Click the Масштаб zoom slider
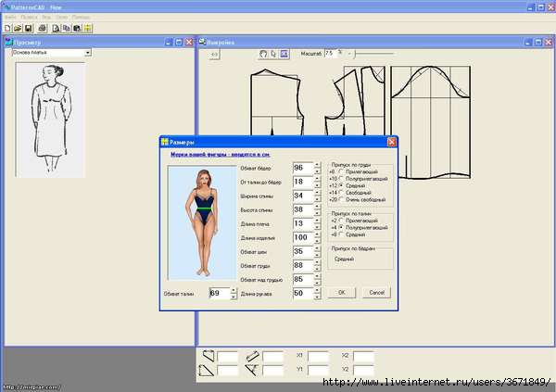The height and width of the screenshot is (392, 556). [x=374, y=54]
